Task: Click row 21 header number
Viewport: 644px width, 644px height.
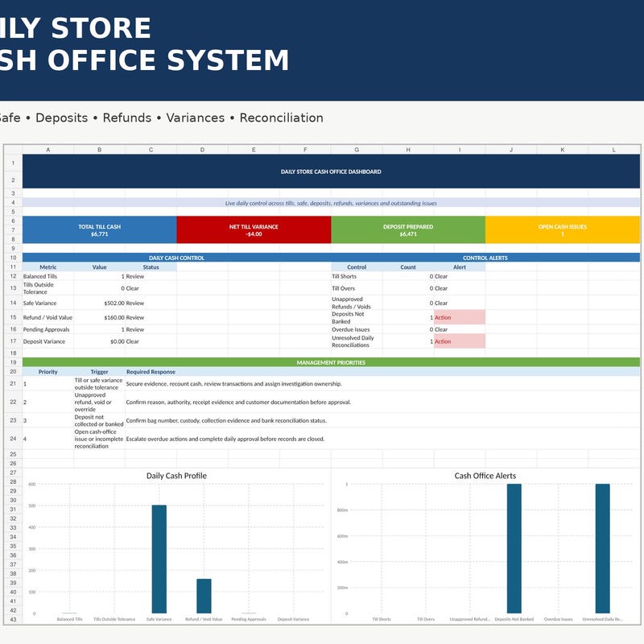Action: point(13,383)
